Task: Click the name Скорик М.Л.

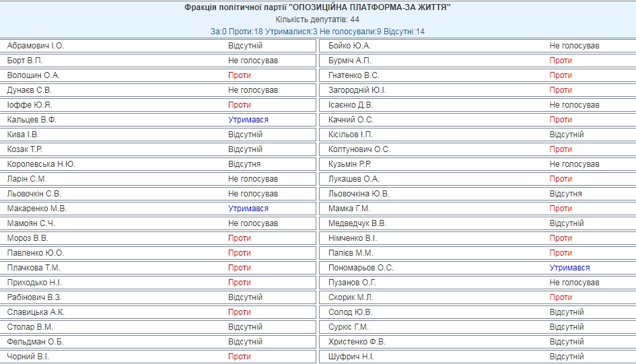Action: pyautogui.click(x=351, y=297)
